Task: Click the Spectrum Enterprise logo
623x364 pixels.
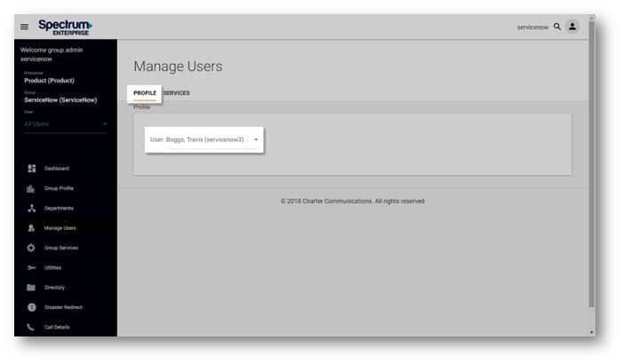Action: (66, 27)
